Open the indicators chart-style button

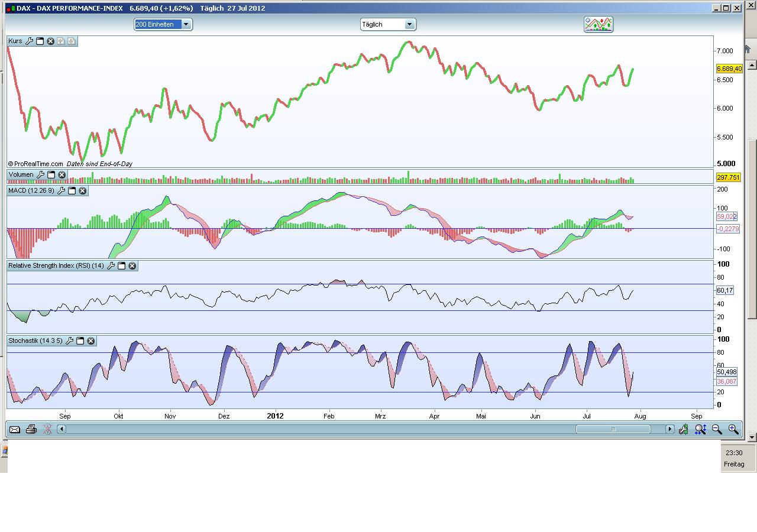(x=599, y=24)
